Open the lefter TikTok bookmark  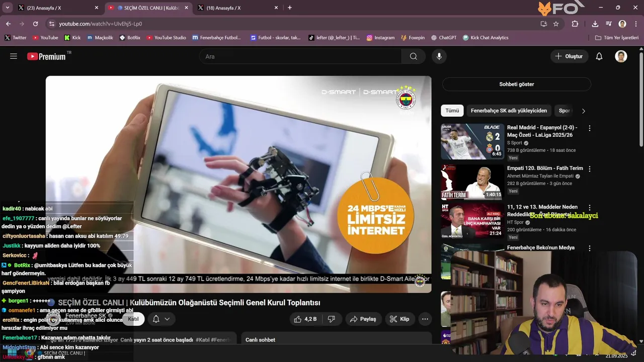coord(334,38)
